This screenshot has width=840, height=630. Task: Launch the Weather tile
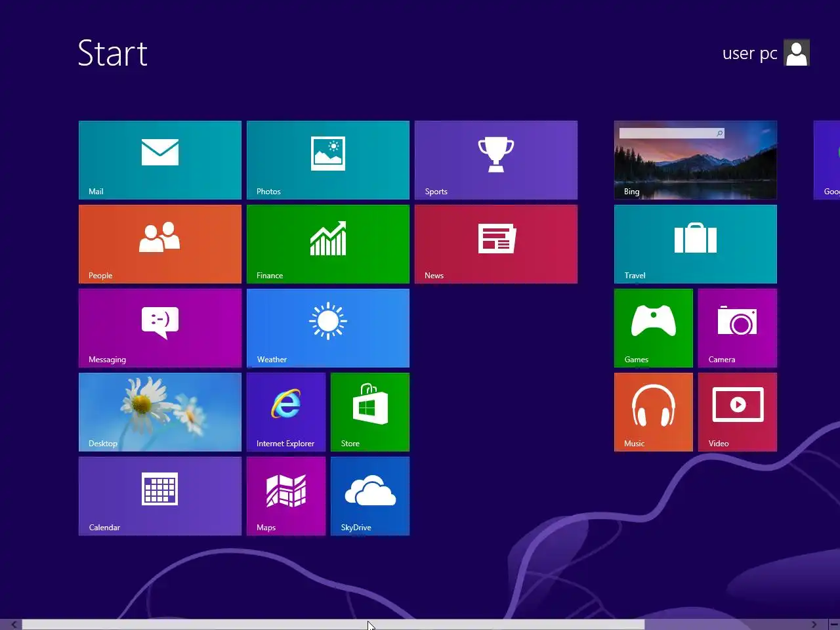[328, 328]
